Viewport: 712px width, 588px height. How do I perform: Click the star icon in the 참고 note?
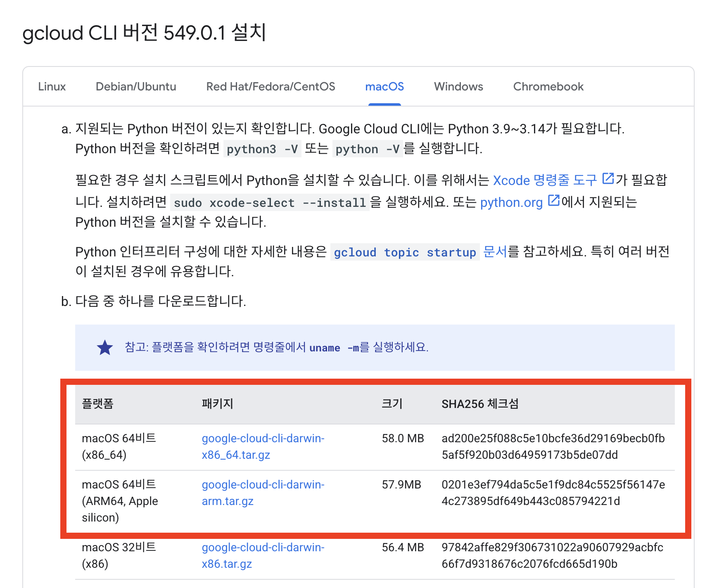(x=105, y=347)
